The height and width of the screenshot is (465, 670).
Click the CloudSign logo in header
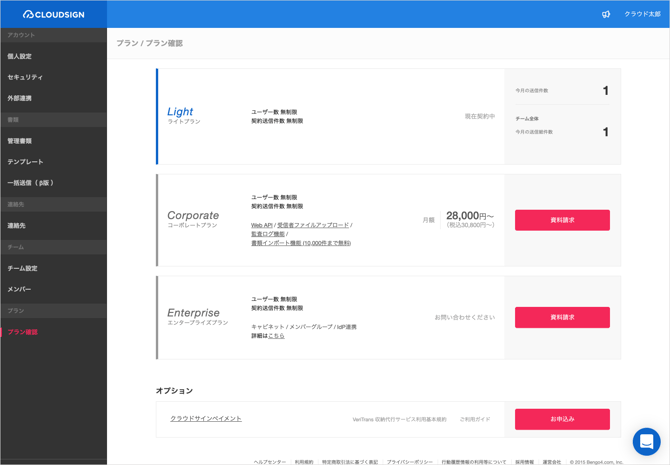point(53,14)
